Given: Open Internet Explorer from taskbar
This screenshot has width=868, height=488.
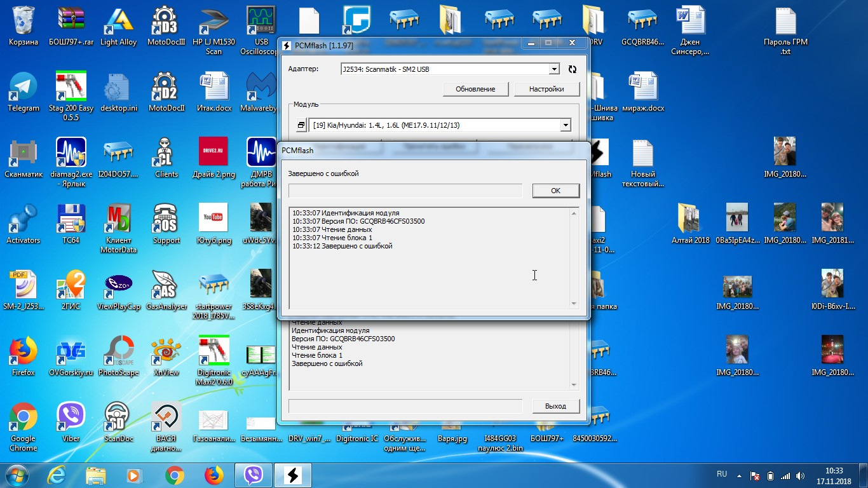Looking at the screenshot, I should click(x=57, y=475).
